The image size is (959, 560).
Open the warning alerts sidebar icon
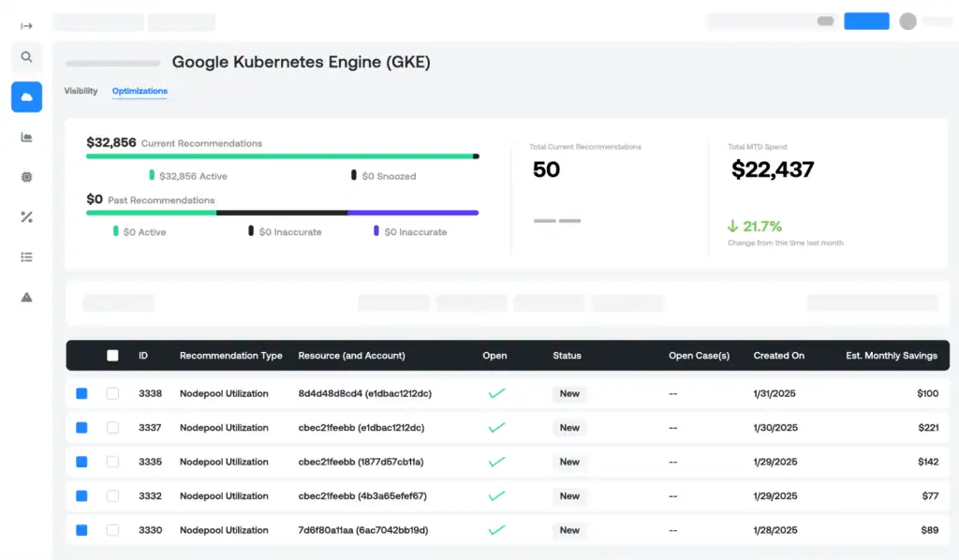26,297
